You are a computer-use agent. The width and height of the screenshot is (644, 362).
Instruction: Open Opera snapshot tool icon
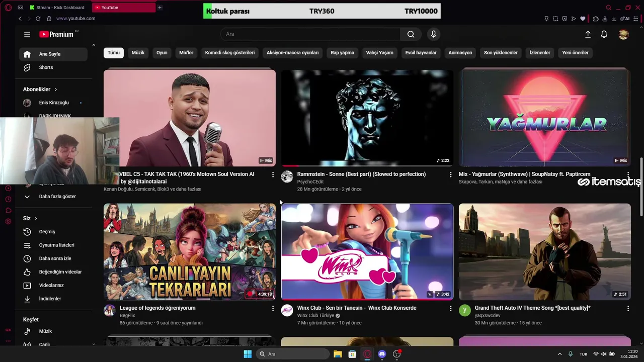[x=555, y=19]
